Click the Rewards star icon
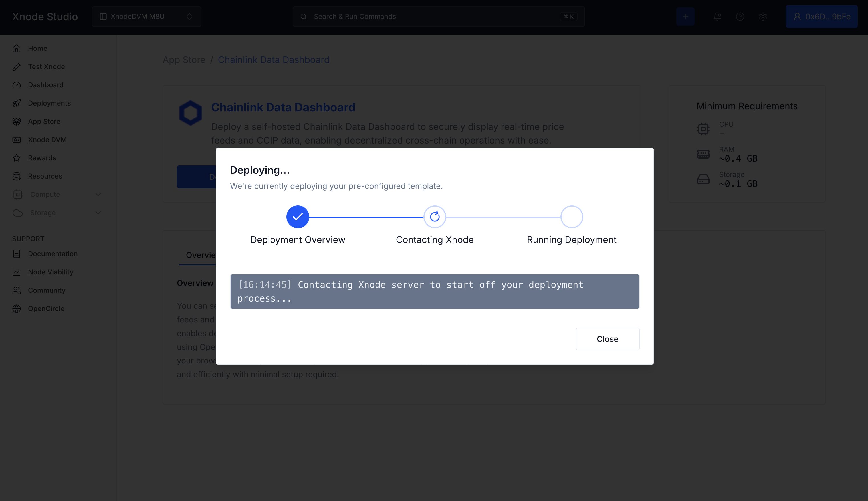The image size is (868, 501). [17, 158]
